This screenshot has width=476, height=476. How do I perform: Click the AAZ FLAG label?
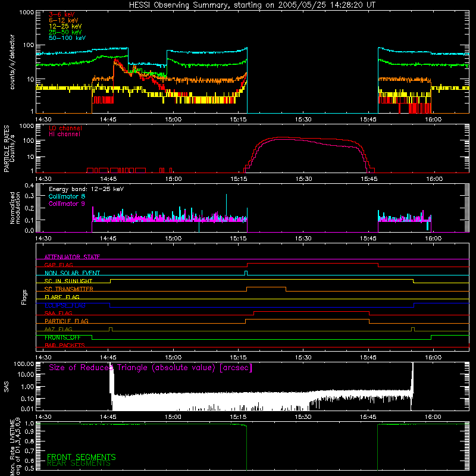58,329
